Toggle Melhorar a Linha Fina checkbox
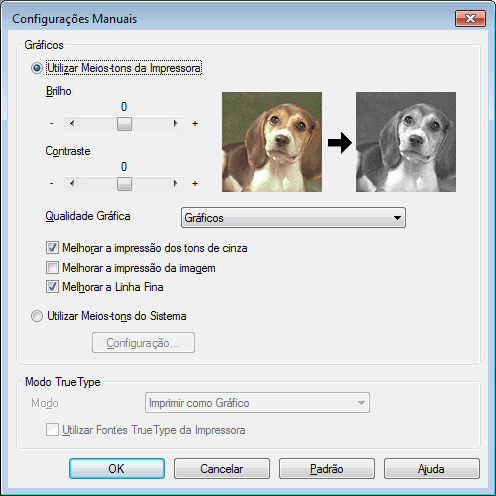496x496 pixels. click(x=52, y=287)
